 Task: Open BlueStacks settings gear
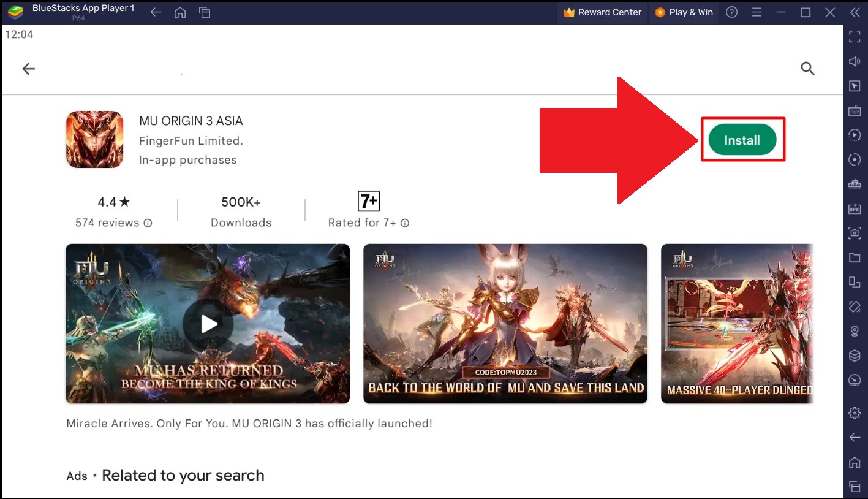tap(855, 413)
